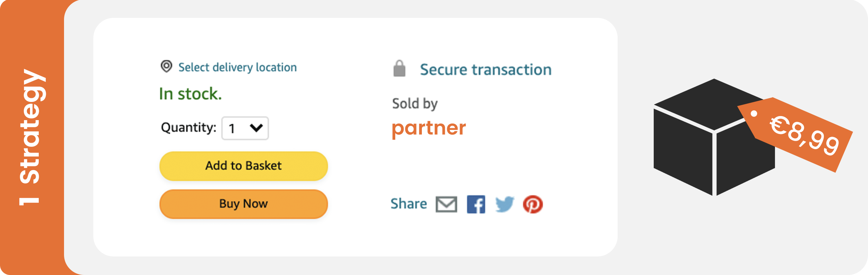Click the Sold by label
This screenshot has width=868, height=275.
(415, 104)
